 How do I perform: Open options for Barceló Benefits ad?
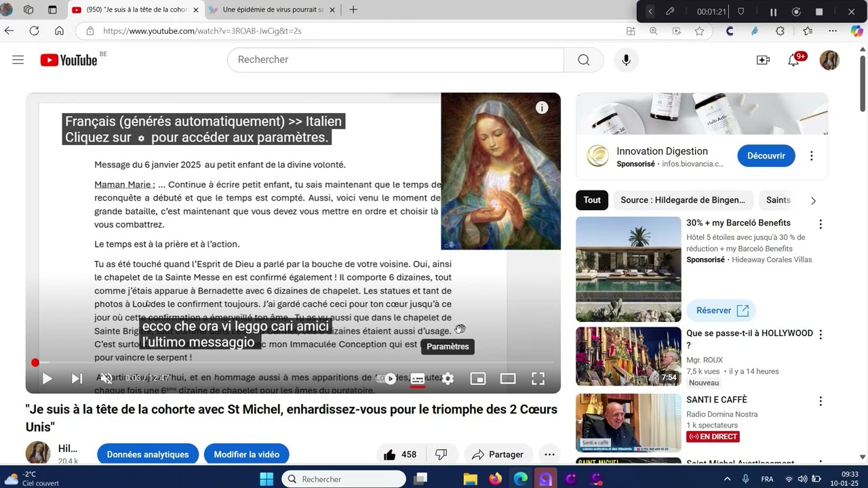pyautogui.click(x=821, y=224)
